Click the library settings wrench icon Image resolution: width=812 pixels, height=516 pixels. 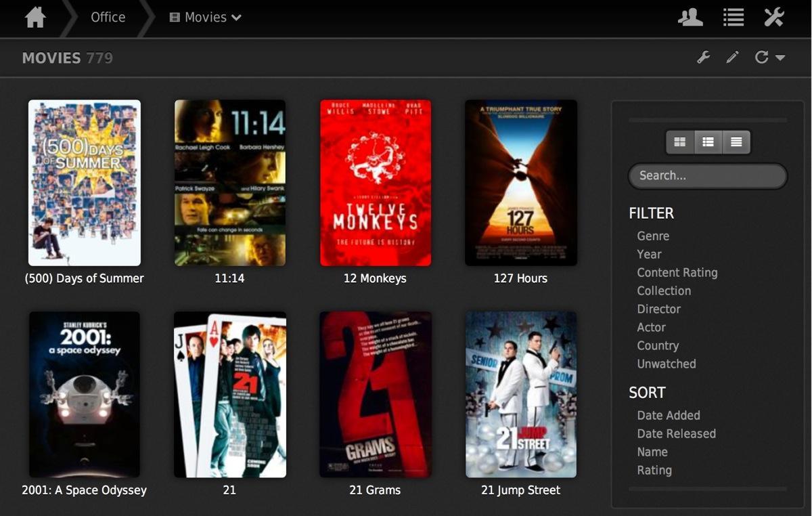click(x=704, y=58)
